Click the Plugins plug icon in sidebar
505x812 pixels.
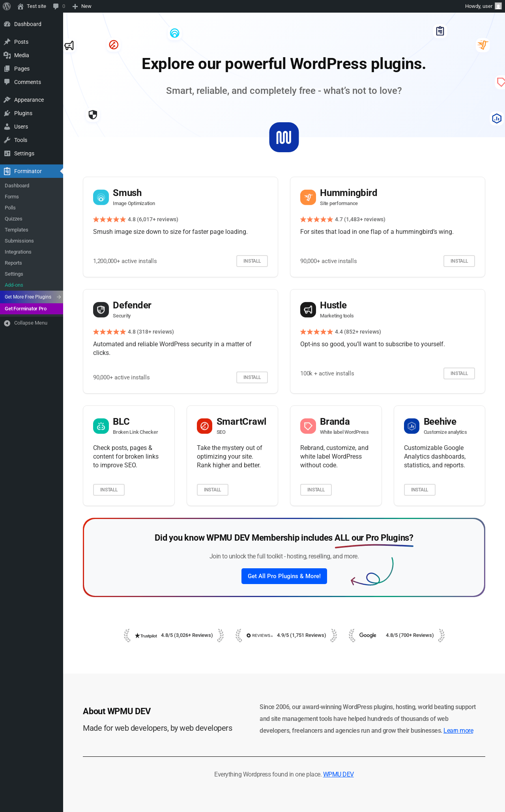(x=7, y=113)
